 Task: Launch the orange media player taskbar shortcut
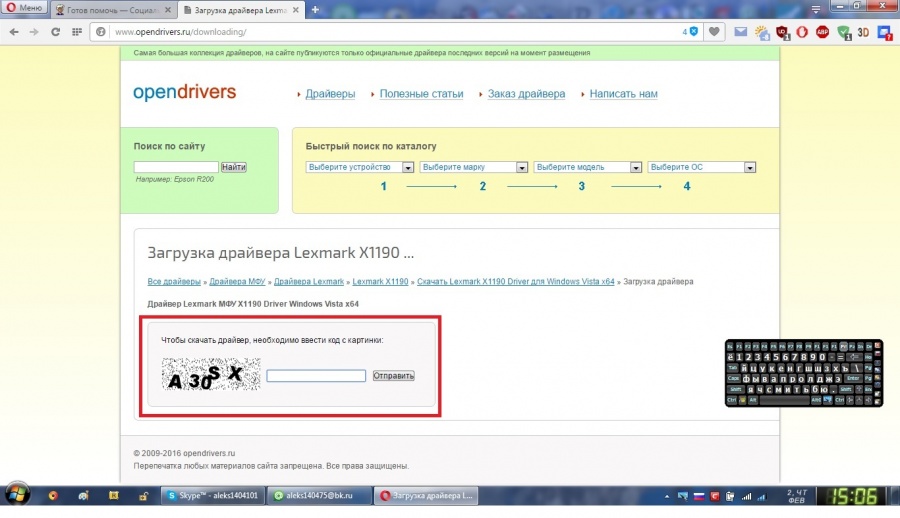53,495
